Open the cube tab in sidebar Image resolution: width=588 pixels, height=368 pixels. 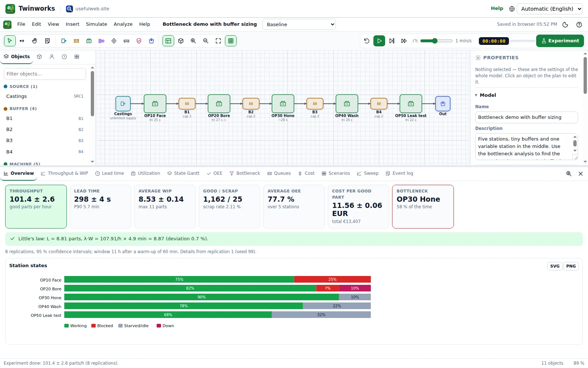(x=39, y=57)
